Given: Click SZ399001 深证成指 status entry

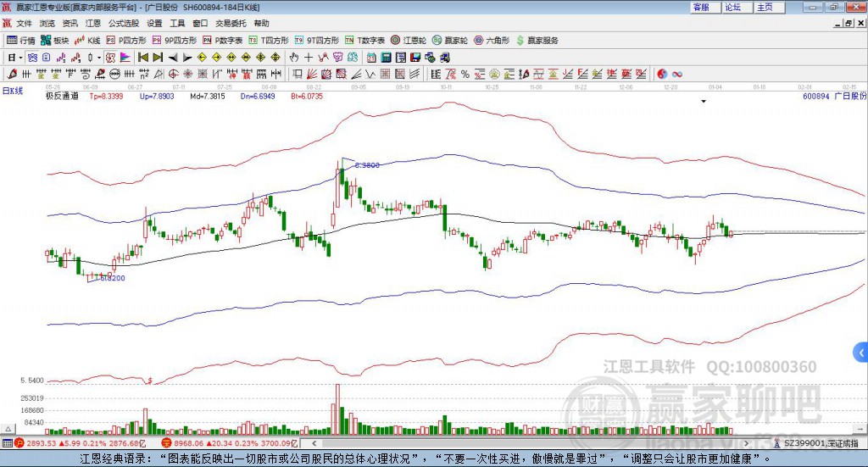Looking at the screenshot, I should (821, 443).
